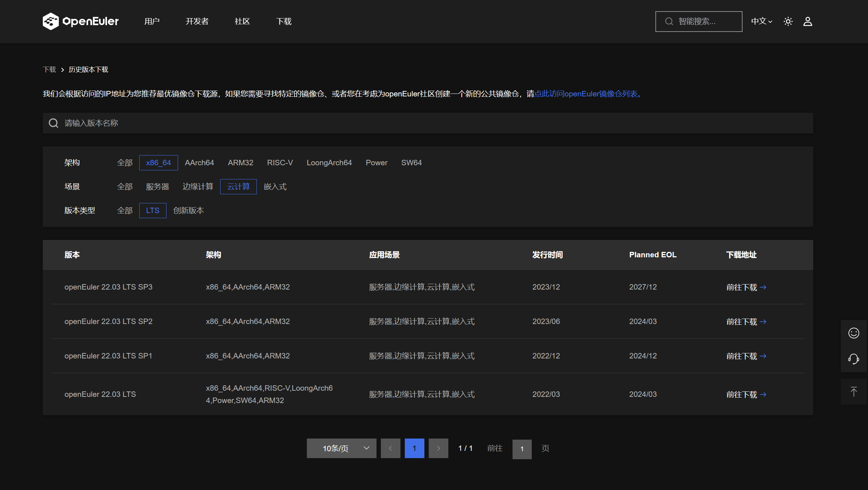The height and width of the screenshot is (490, 868).
Task: Select the LTS version type filter
Action: tap(153, 211)
